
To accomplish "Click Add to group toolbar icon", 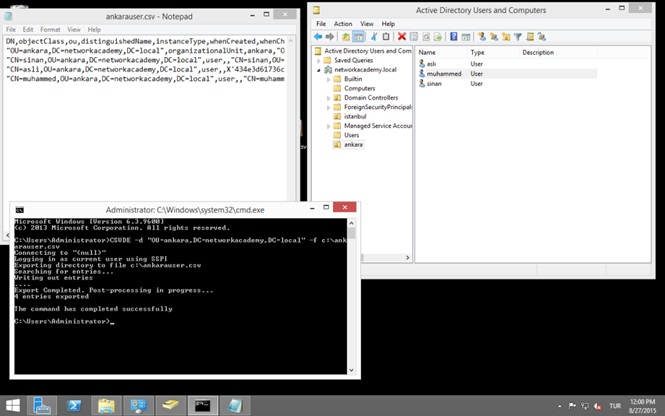I will (x=542, y=37).
